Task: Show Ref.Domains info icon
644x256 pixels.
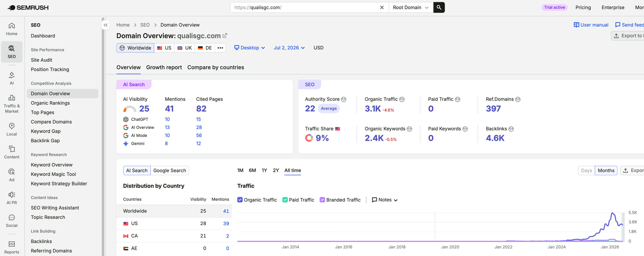Action: [518, 99]
